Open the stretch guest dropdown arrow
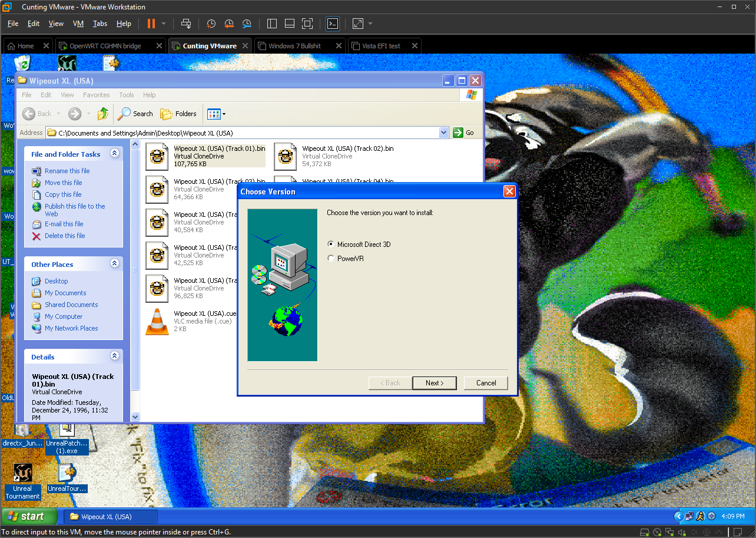The width and height of the screenshot is (756, 538). pyautogui.click(x=370, y=24)
